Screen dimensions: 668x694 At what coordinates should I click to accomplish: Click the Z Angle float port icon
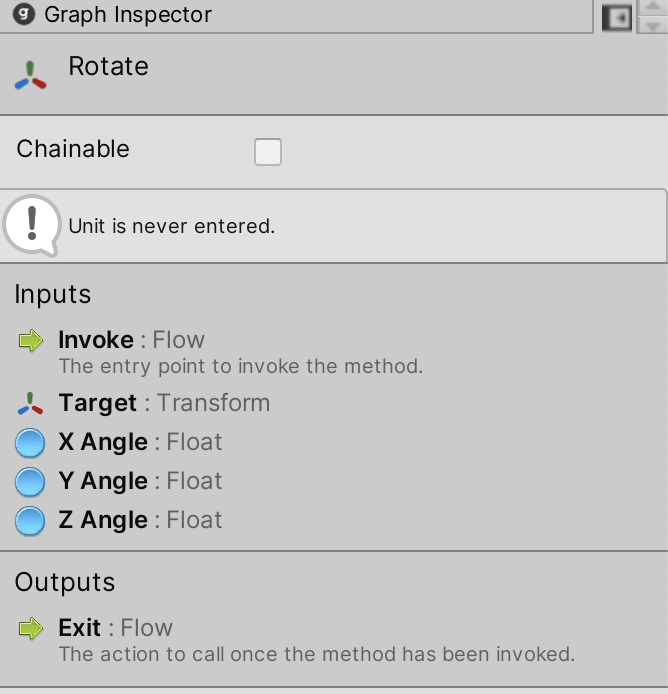tap(31, 521)
